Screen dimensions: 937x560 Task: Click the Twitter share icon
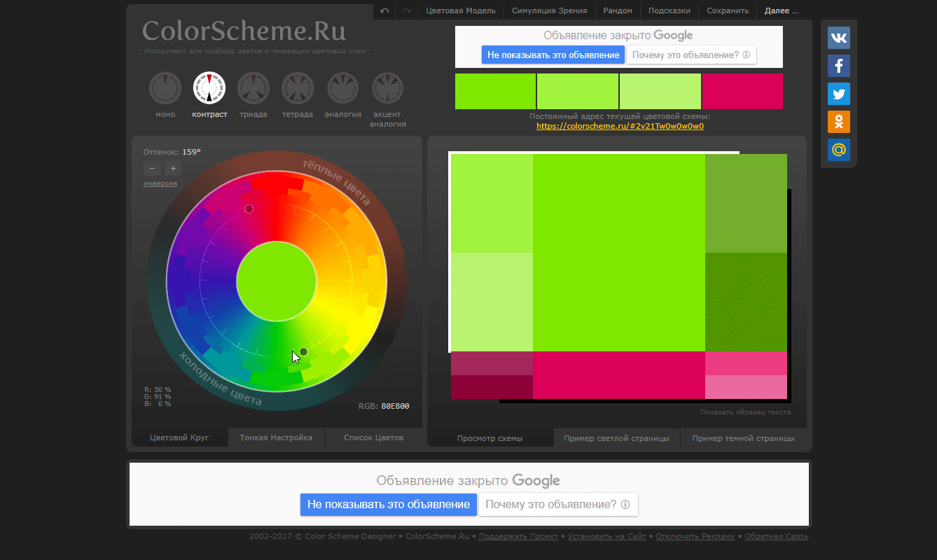(838, 93)
